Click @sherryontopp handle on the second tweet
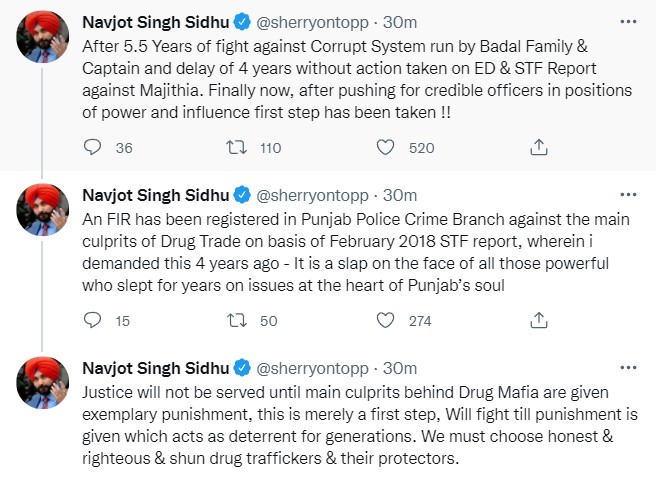The image size is (656, 481). pos(316,193)
